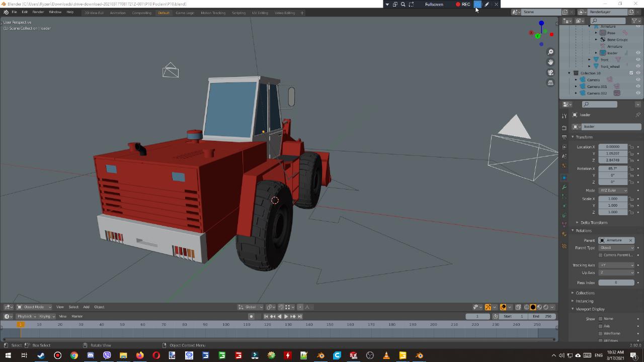
Task: Open the Output properties tab icon
Action: coord(564,137)
